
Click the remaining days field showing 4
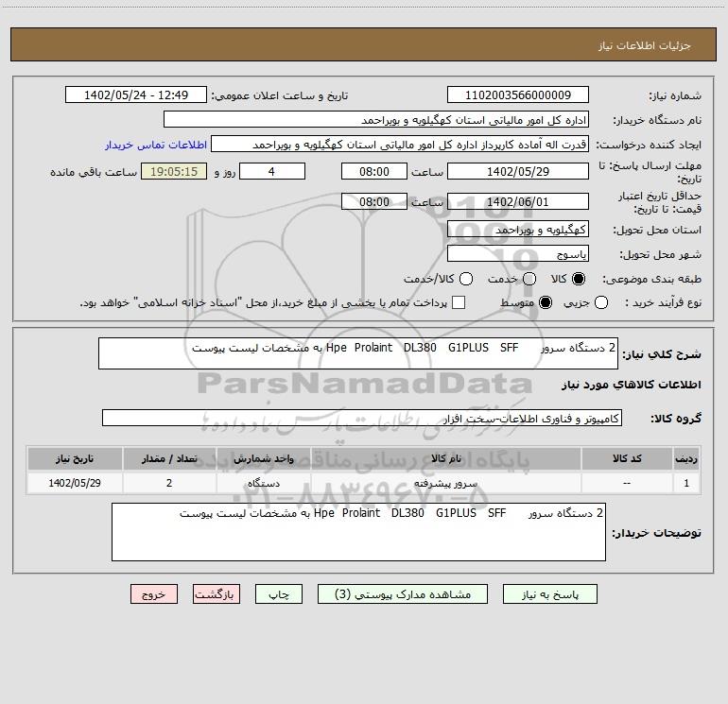[272, 171]
